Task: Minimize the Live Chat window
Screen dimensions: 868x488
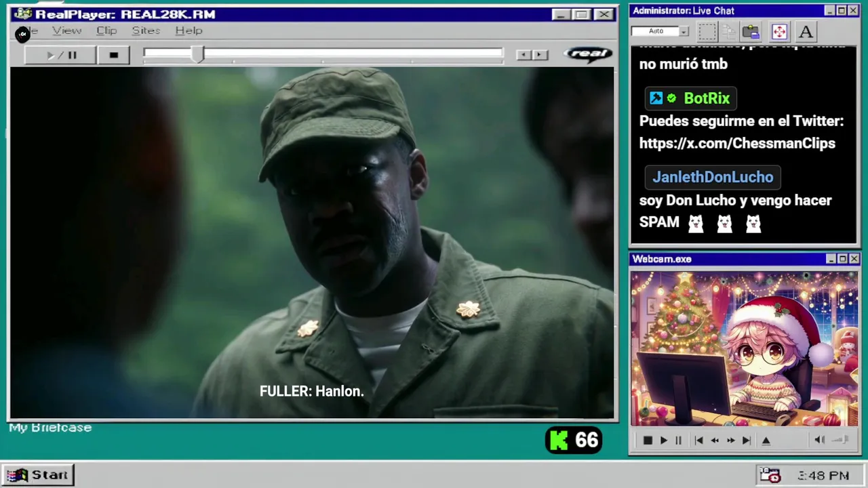Action: pos(829,11)
